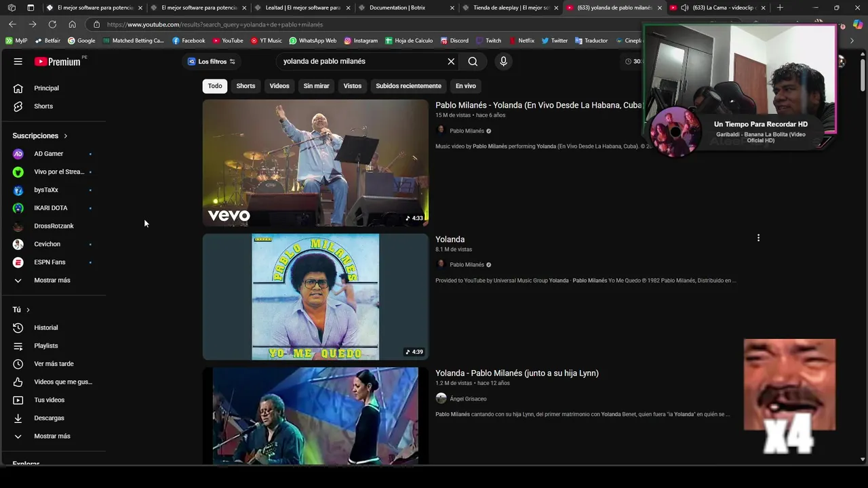Start voice search with the microphone icon
This screenshot has height=488, width=868.
[x=503, y=61]
